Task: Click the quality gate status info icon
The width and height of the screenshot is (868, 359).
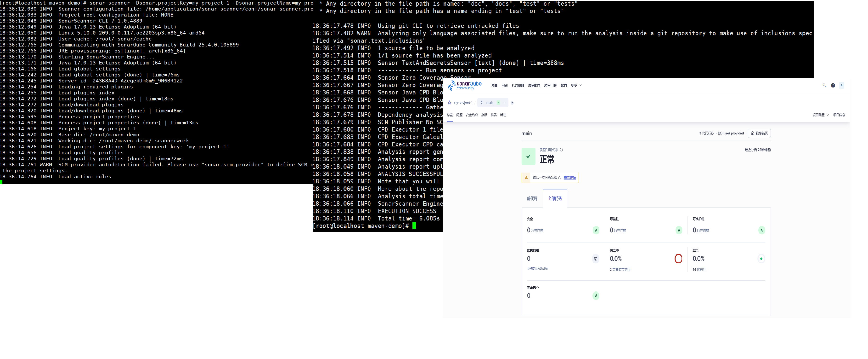Action: pyautogui.click(x=561, y=150)
